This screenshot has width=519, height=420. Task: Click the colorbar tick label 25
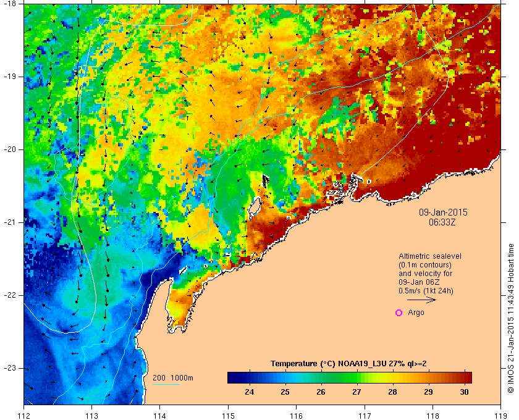(285, 392)
